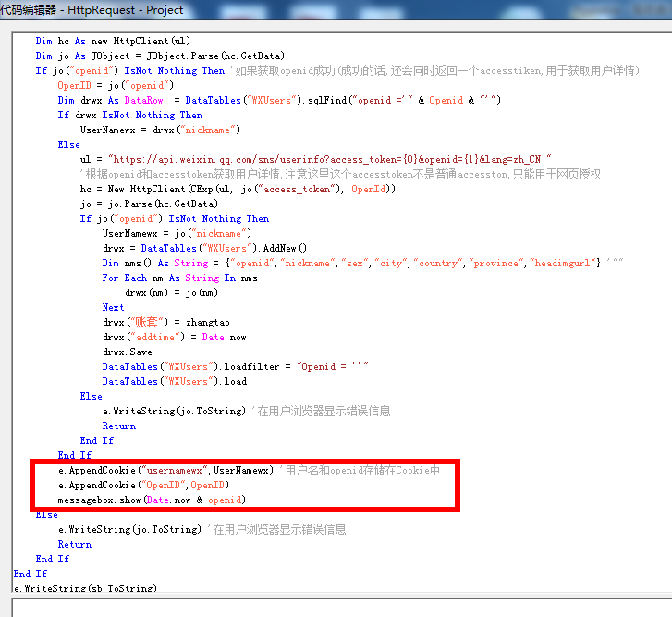Viewport: 672px width, 617px height.
Task: Select the line If drwx IsNot Nothing Then
Action: tap(129, 115)
